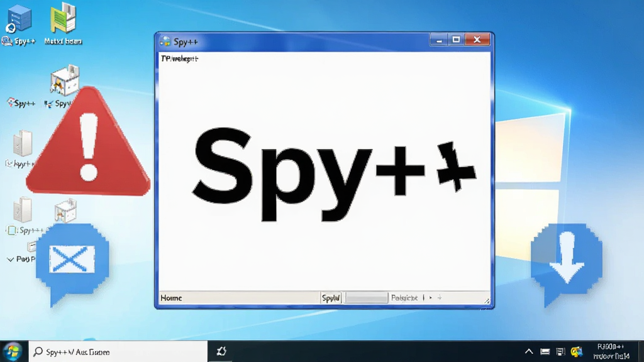Click the keyboard tray icon

[545, 352]
